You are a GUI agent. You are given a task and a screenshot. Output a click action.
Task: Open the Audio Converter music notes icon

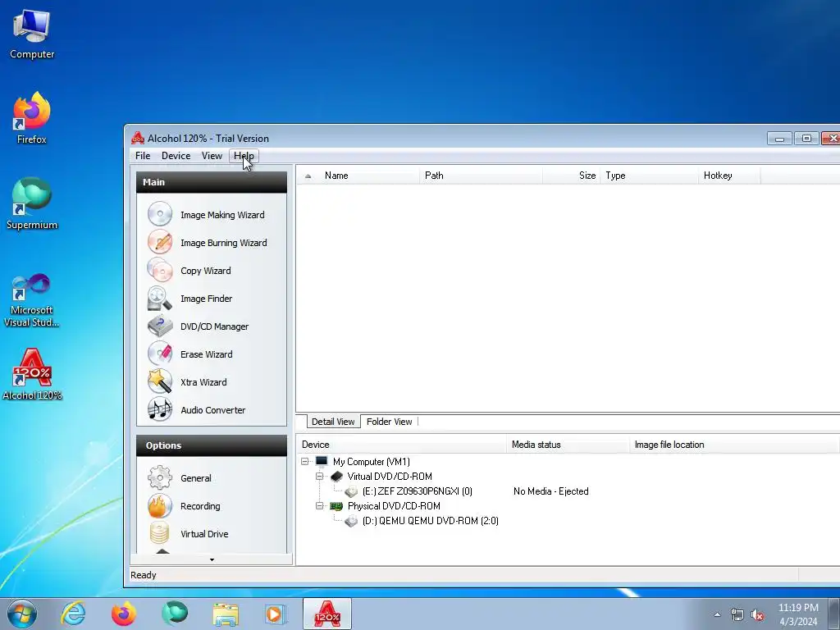pyautogui.click(x=160, y=410)
